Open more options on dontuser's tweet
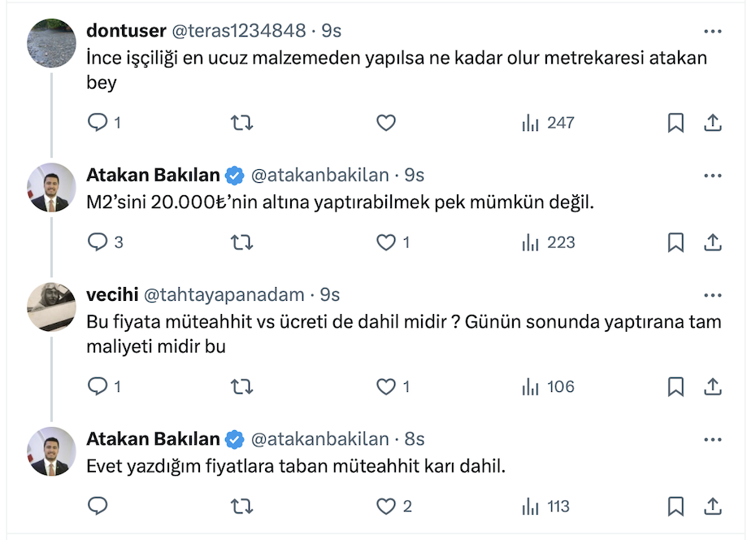 [x=713, y=31]
